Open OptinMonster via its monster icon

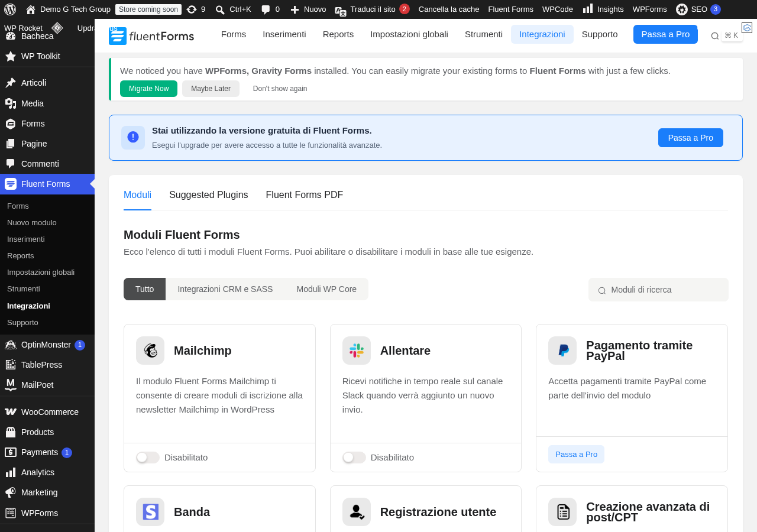tap(11, 345)
